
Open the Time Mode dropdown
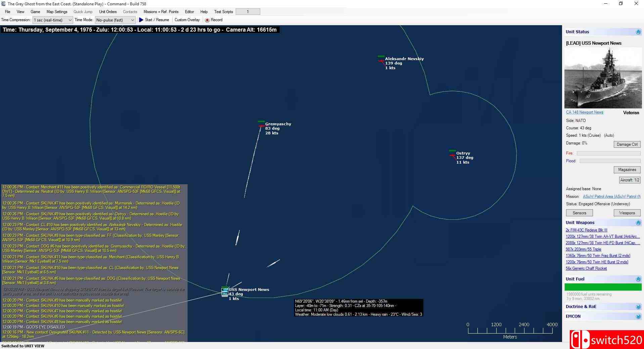tap(115, 20)
